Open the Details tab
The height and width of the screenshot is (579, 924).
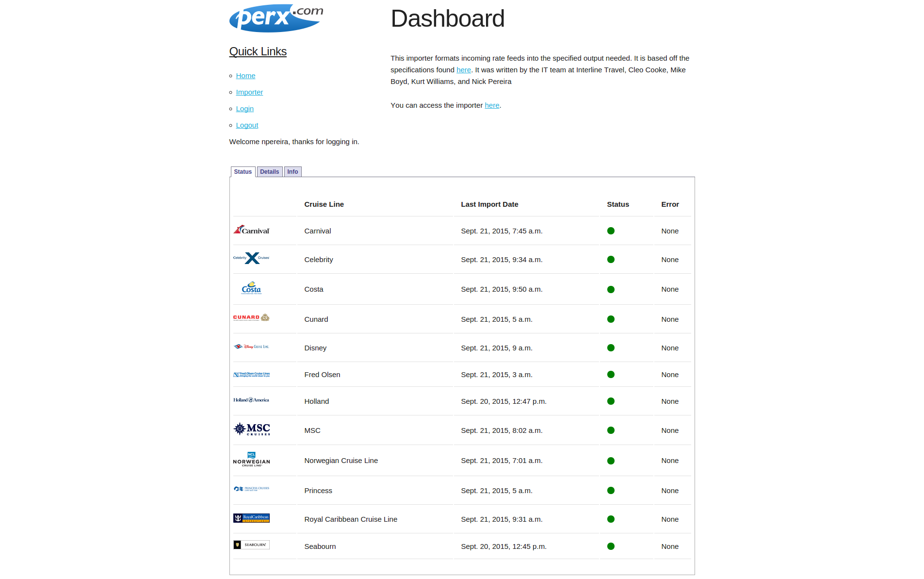(270, 172)
